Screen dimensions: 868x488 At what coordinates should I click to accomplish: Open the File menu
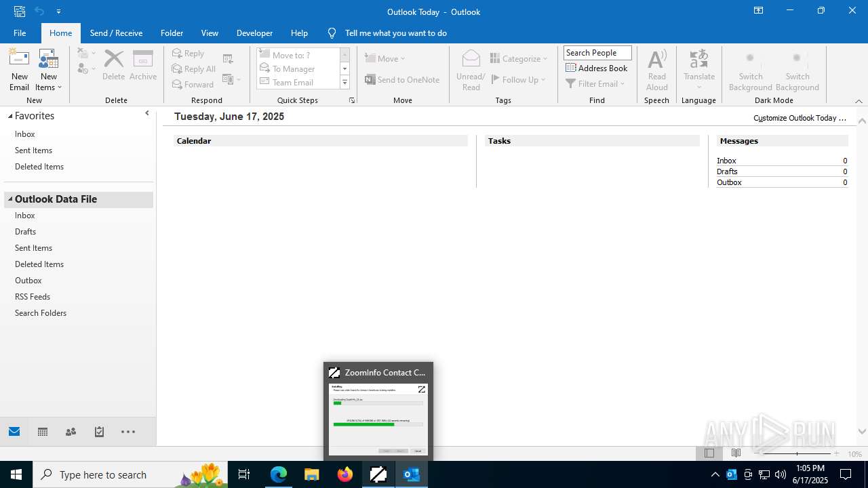click(20, 33)
